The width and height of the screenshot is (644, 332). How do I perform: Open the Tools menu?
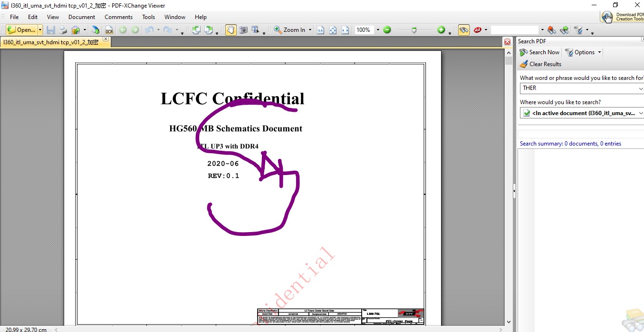coord(149,17)
